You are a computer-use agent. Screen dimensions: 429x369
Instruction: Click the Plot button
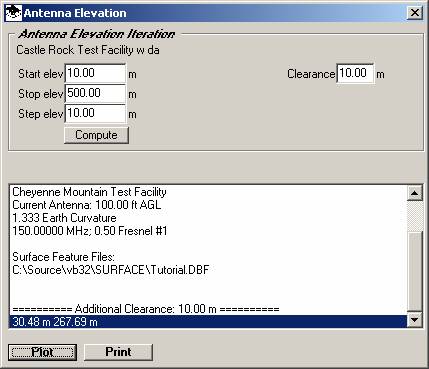point(43,352)
